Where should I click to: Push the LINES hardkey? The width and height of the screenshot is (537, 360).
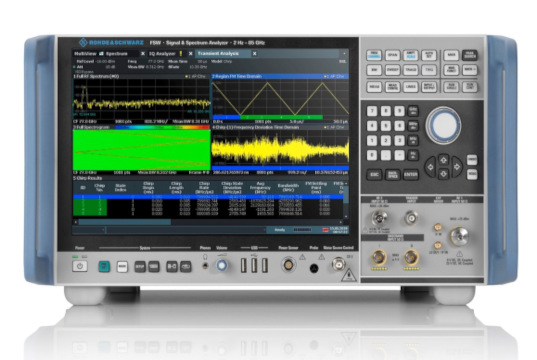410,87
